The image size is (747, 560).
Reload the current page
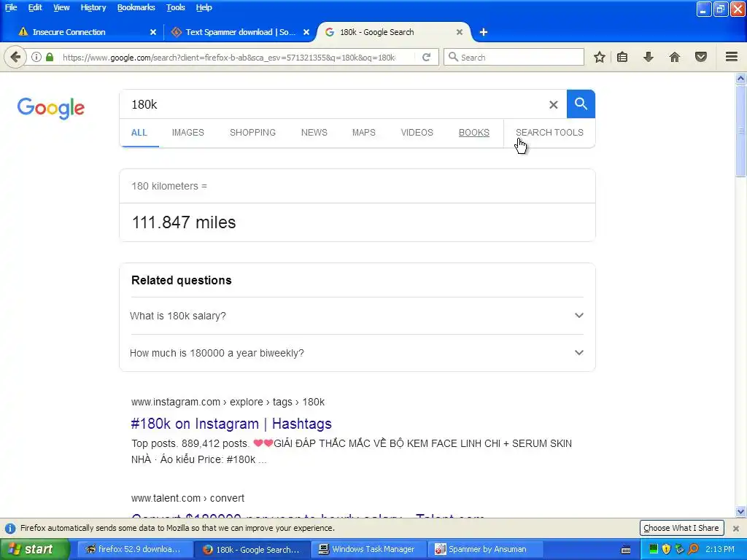coord(426,57)
